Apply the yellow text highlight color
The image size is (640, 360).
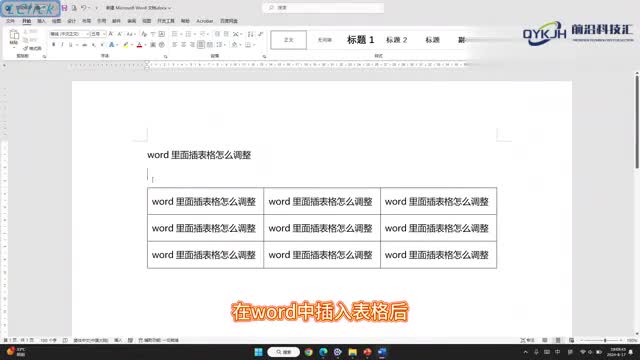(x=126, y=44)
